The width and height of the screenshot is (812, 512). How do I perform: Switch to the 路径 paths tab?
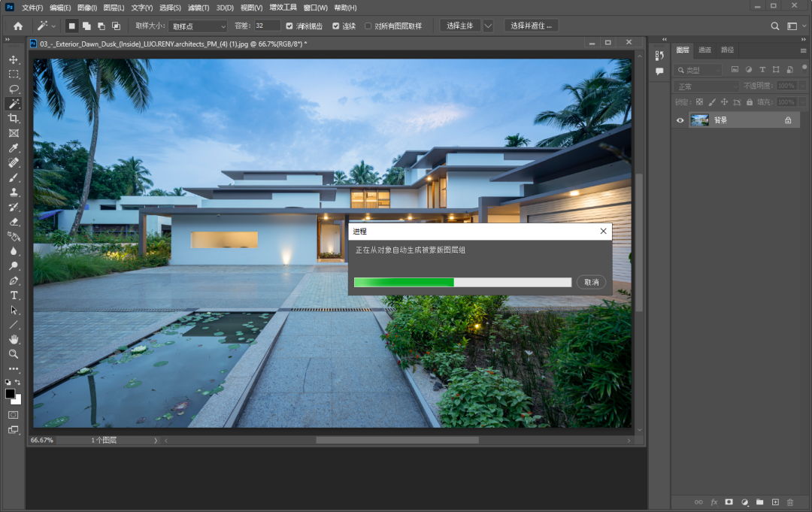(x=728, y=50)
